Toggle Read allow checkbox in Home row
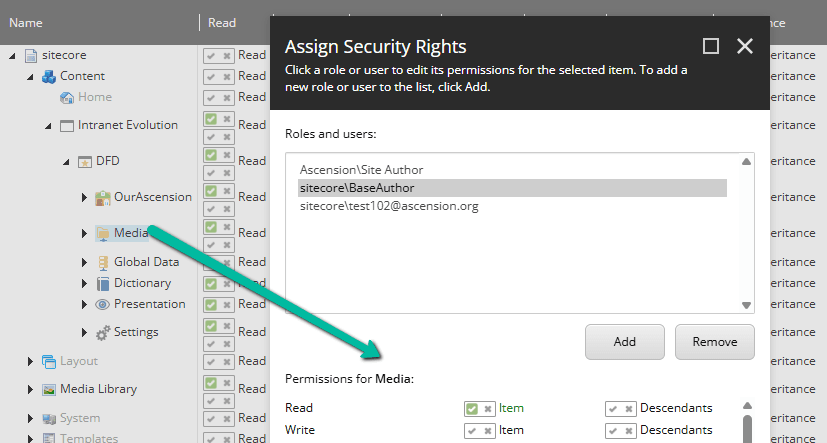 click(211, 98)
